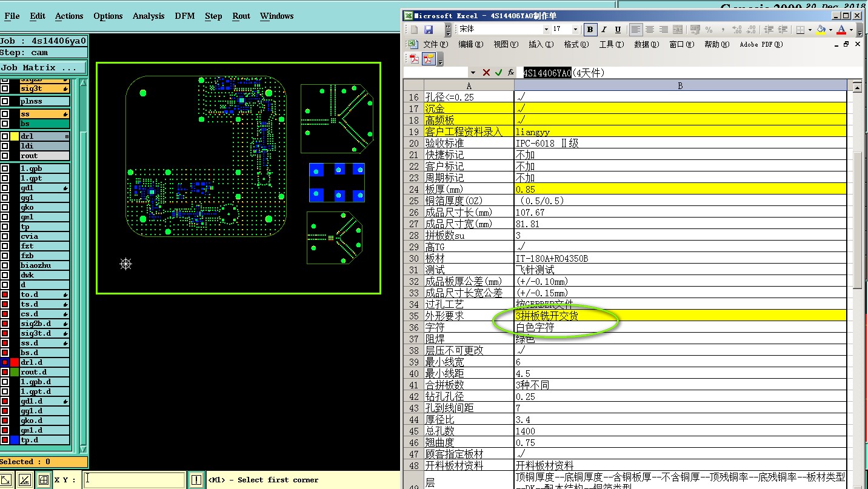868x489 pixels.
Task: Open the font name dropdown in Excel
Action: coord(547,30)
